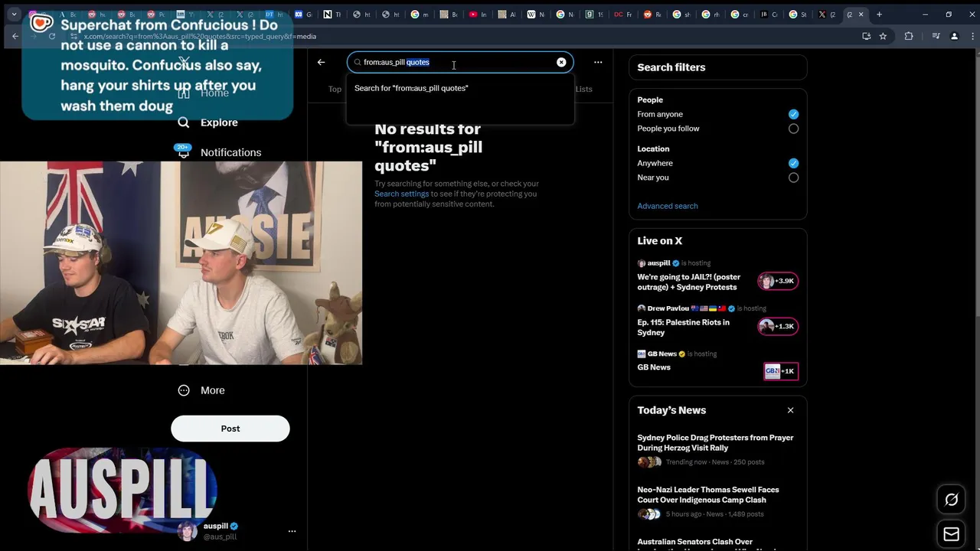The height and width of the screenshot is (551, 980).
Task: Open More in the sidebar
Action: click(x=213, y=390)
